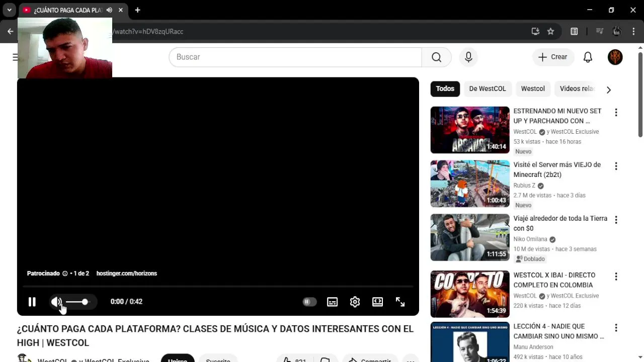This screenshot has width=644, height=362.
Task: Select the De WestCOL filter chip
Action: click(x=488, y=88)
